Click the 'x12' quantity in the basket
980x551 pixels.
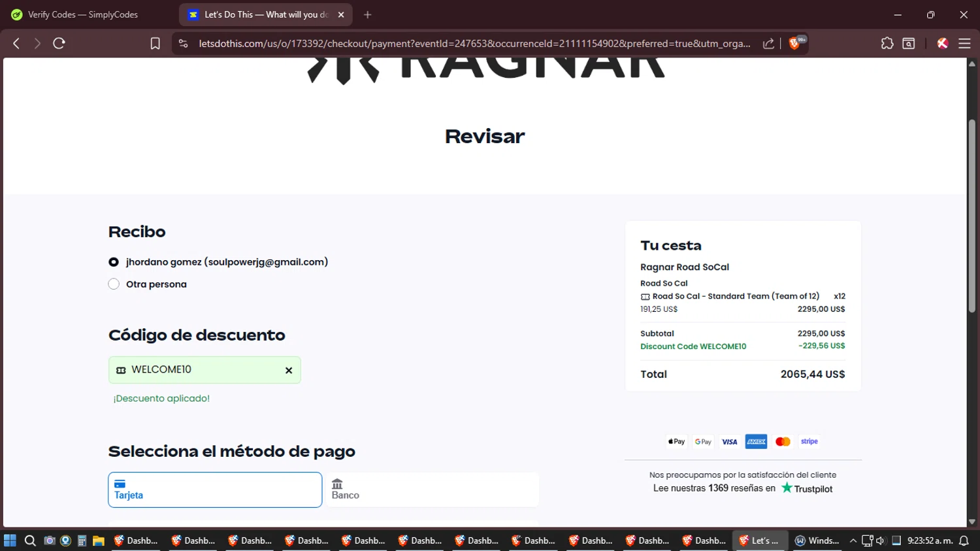point(840,296)
